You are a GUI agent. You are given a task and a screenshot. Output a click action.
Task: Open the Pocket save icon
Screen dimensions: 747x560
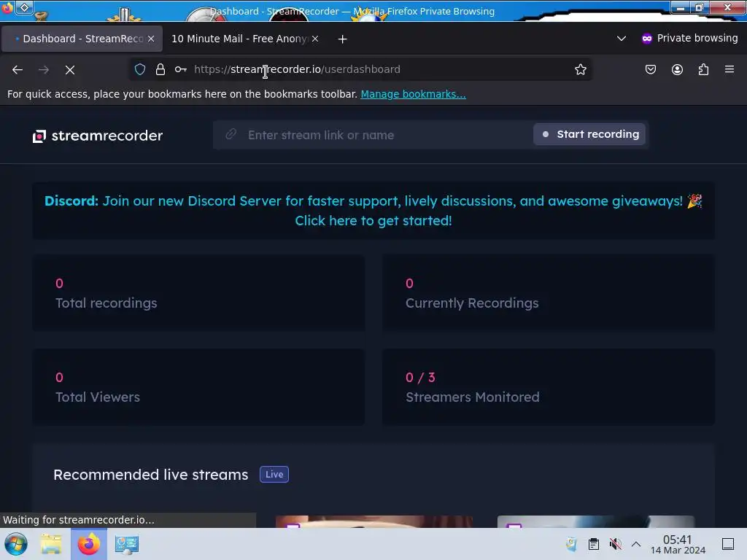point(651,69)
